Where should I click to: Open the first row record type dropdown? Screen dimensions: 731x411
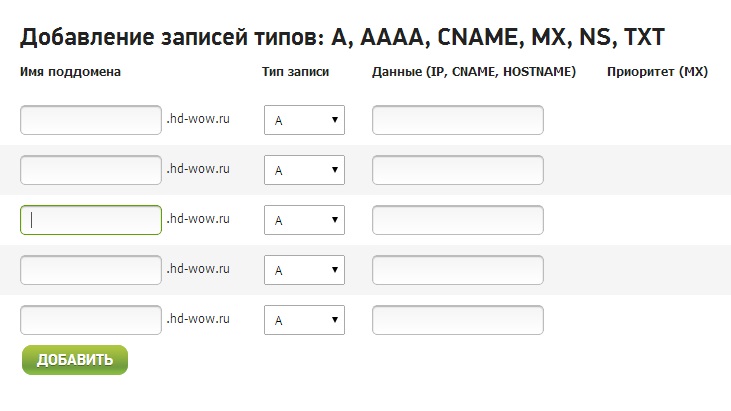pyautogui.click(x=304, y=121)
